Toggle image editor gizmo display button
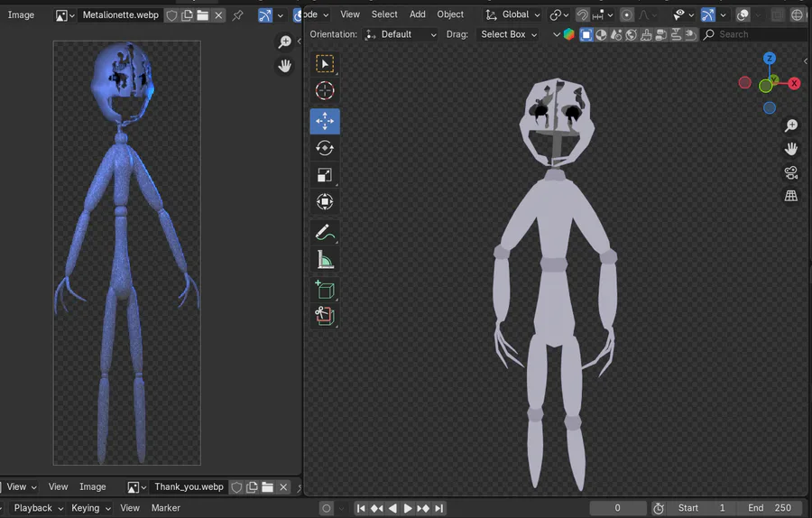 265,15
